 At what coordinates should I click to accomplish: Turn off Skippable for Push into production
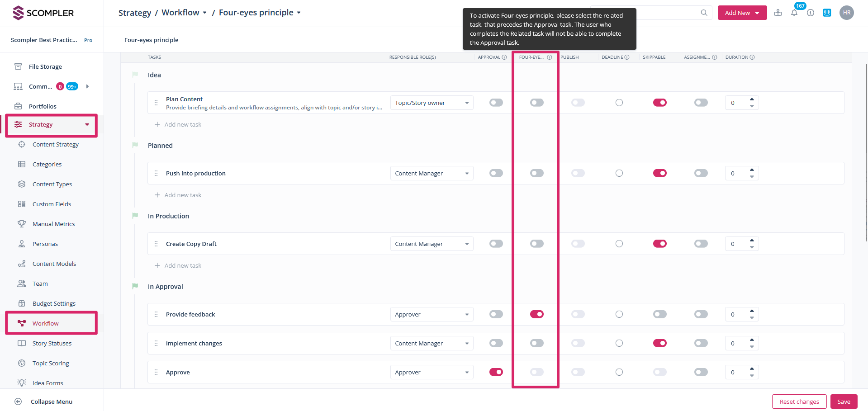pos(659,173)
